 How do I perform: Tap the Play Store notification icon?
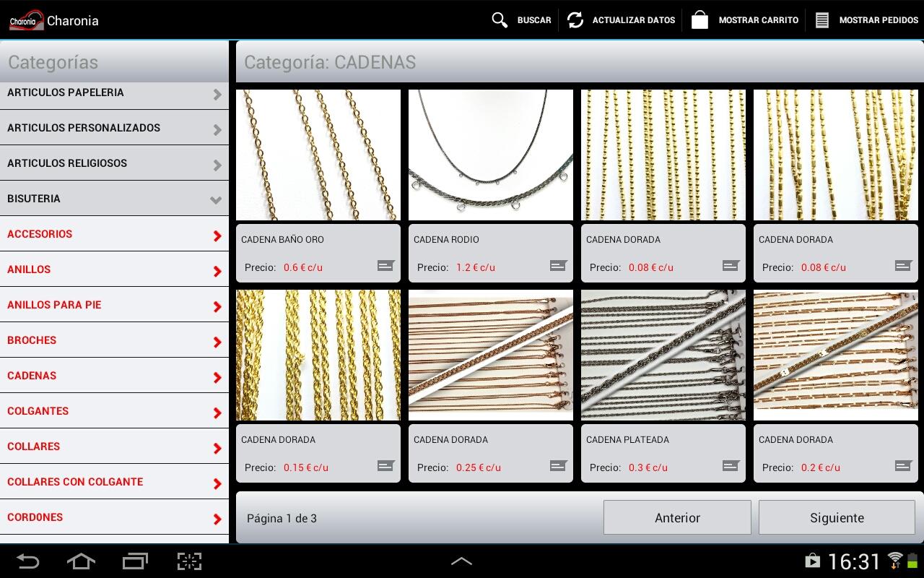click(812, 561)
